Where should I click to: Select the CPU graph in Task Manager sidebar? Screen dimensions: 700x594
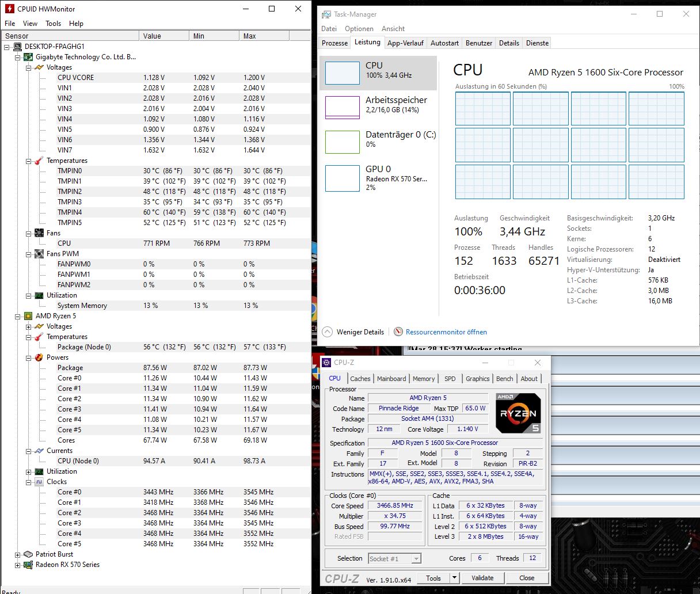coord(379,72)
